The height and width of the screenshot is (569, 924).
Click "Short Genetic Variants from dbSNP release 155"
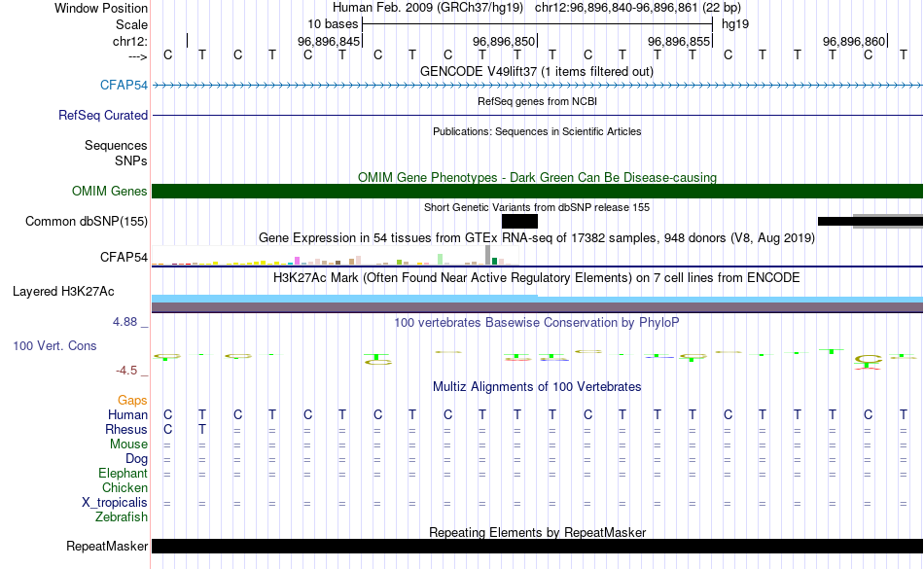click(x=537, y=207)
